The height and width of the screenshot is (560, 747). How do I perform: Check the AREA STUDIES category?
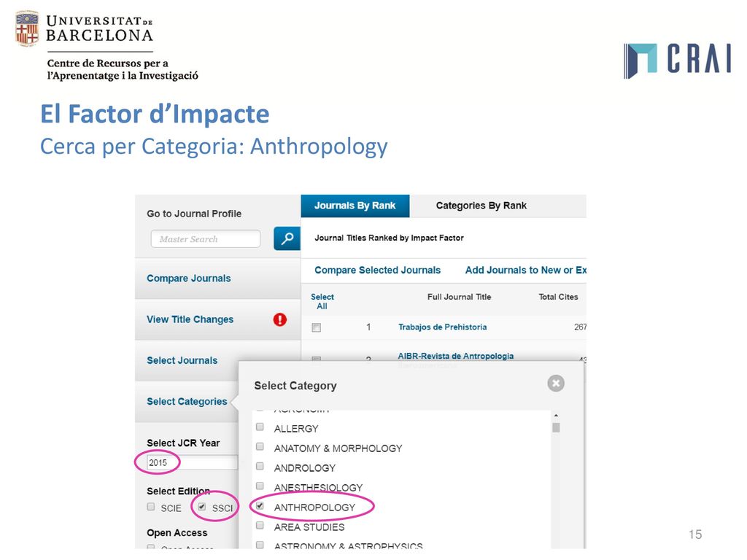tap(260, 525)
